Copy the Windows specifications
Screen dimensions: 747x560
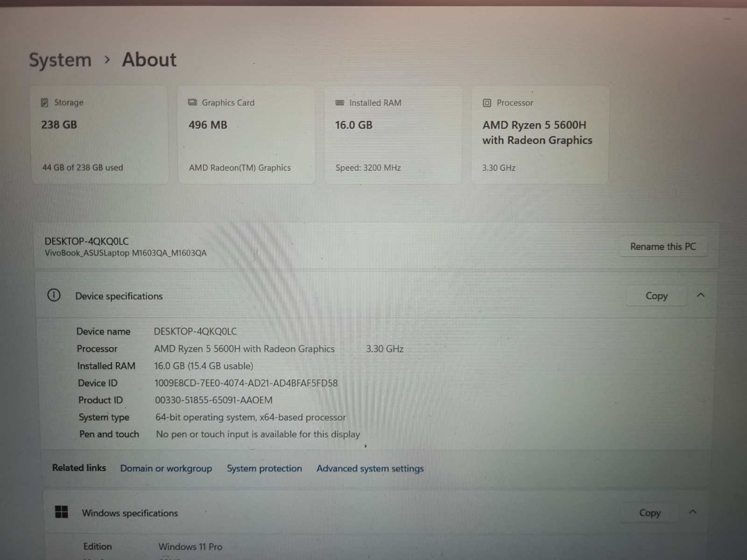650,512
